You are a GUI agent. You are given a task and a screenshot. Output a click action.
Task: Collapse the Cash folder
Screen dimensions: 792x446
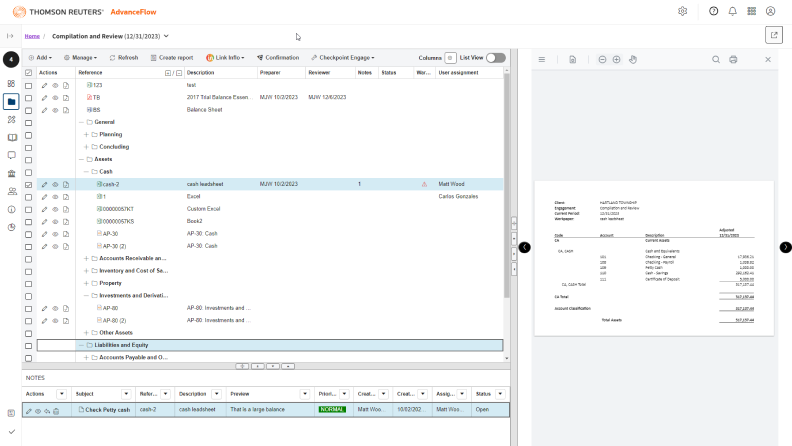point(86,172)
